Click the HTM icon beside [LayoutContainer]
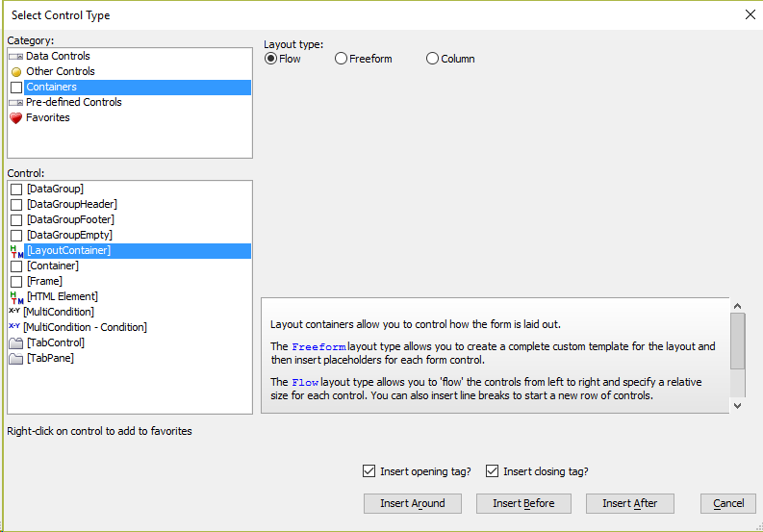 point(16,251)
